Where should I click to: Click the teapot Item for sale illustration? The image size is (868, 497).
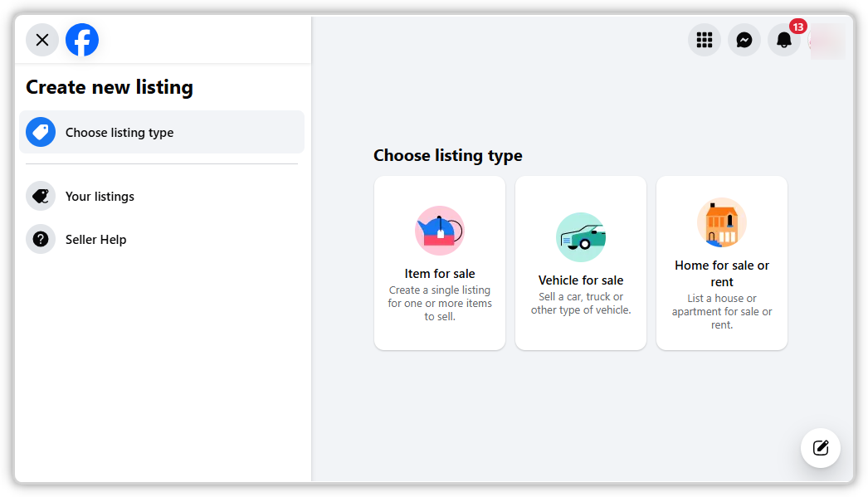tap(440, 231)
